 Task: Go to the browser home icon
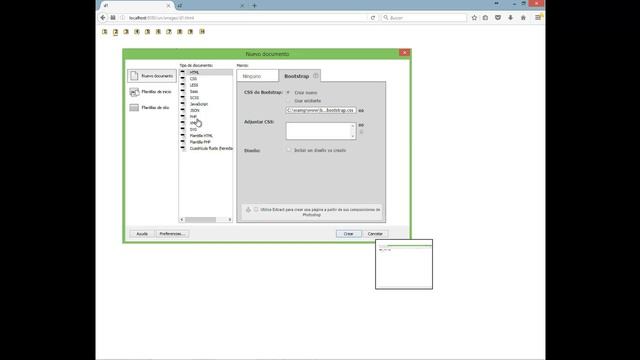pos(523,18)
